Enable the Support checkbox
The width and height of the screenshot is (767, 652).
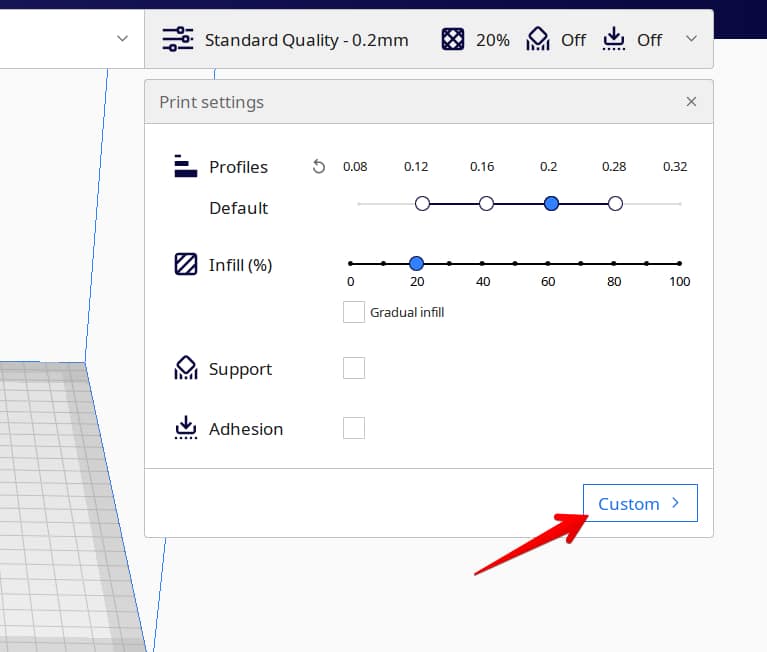(354, 368)
